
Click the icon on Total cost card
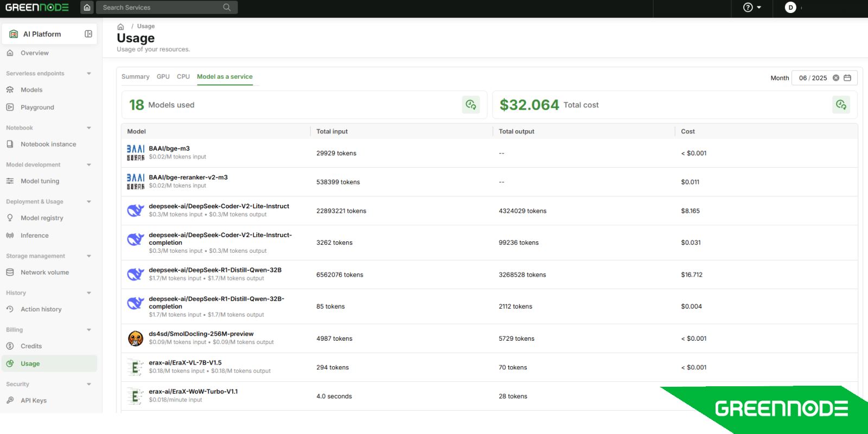coord(841,105)
